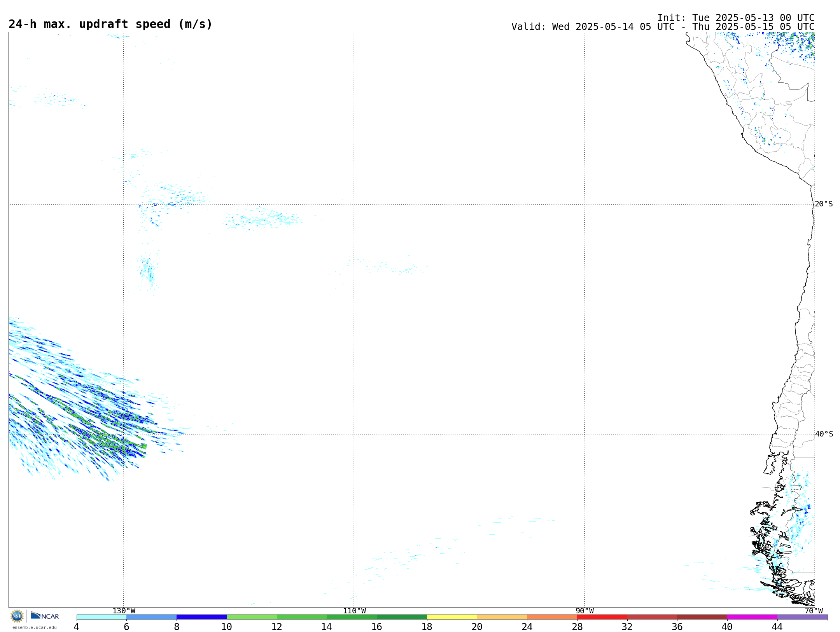The width and height of the screenshot is (840, 632).
Task: Click the 90°W longitude label
Action: (x=584, y=611)
